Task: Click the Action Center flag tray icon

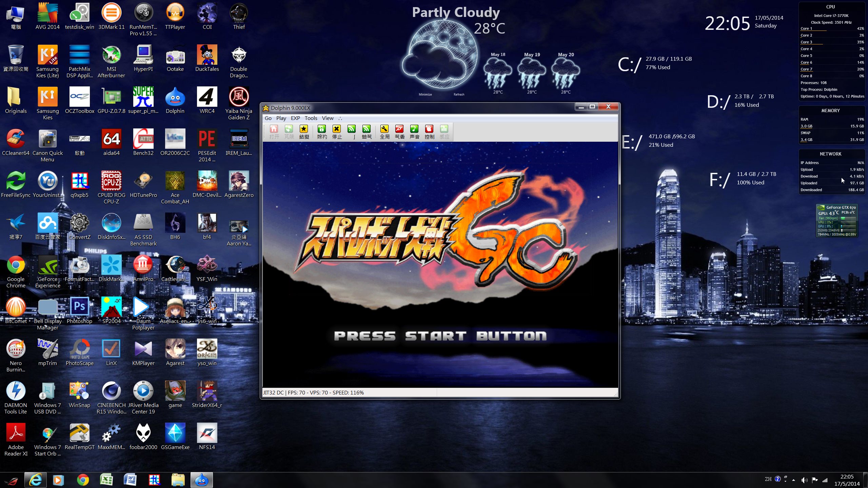Action: click(x=815, y=480)
